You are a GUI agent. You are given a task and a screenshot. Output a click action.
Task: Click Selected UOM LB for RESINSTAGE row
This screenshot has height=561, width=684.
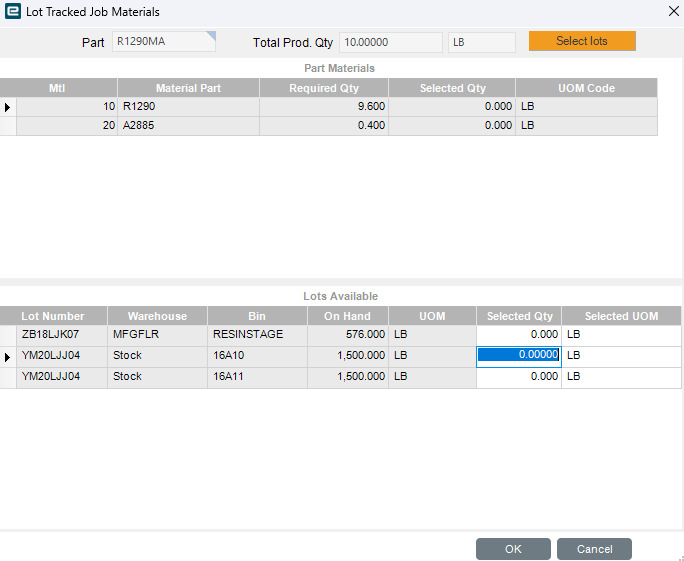coord(622,335)
